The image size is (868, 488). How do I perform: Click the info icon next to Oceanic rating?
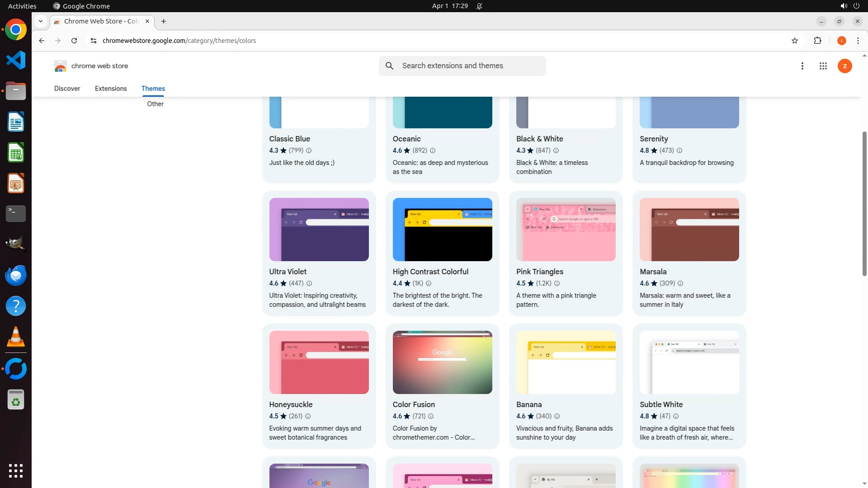(432, 150)
